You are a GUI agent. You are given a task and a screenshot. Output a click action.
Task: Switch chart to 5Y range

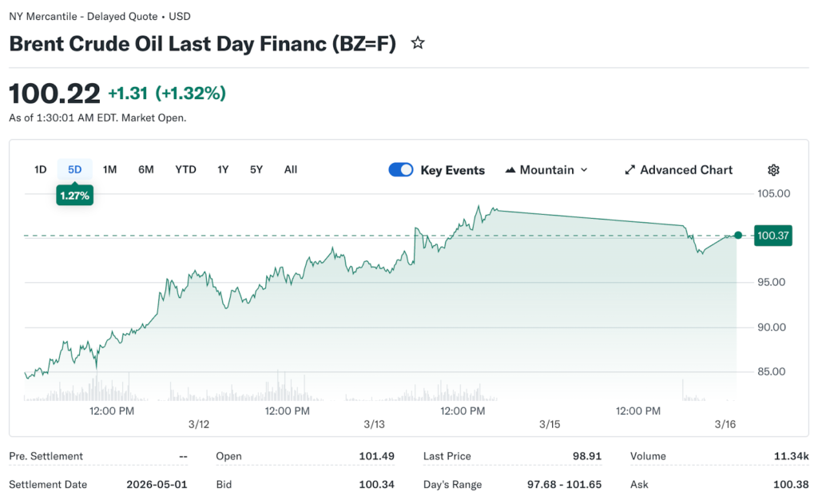coord(256,169)
